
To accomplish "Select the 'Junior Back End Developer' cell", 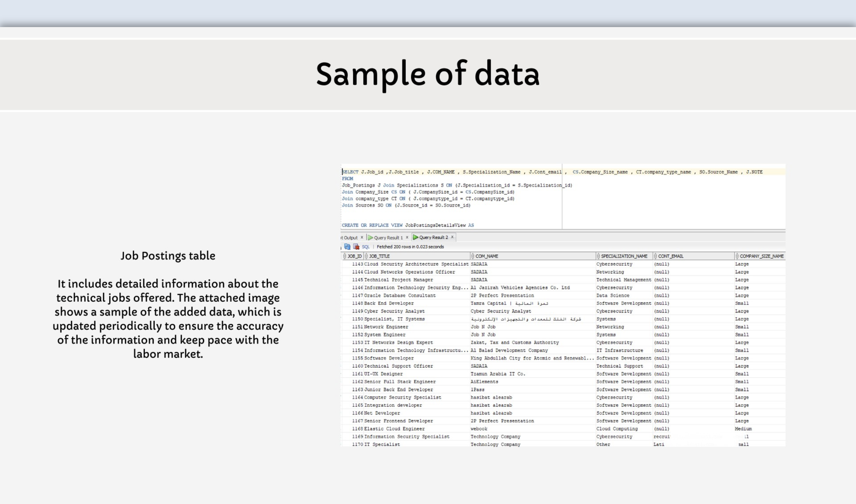I will [x=416, y=390].
